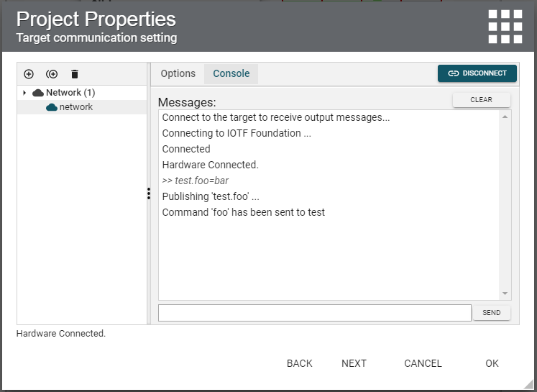Click the messages scrollbar up arrow
537x392 pixels.
pyautogui.click(x=505, y=117)
